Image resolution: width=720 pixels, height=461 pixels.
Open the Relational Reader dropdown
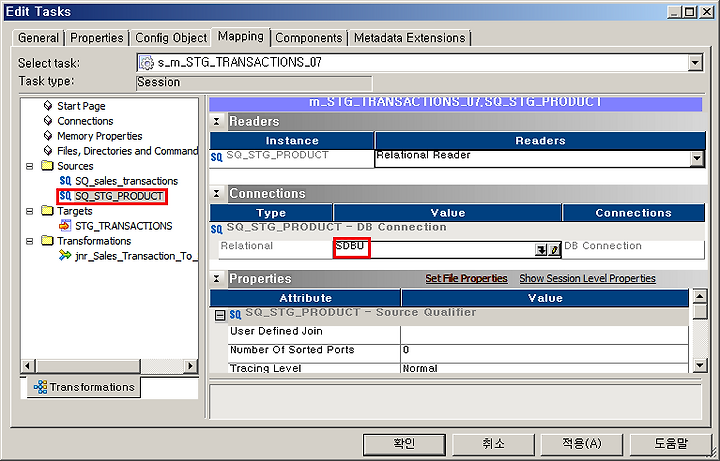(697, 159)
